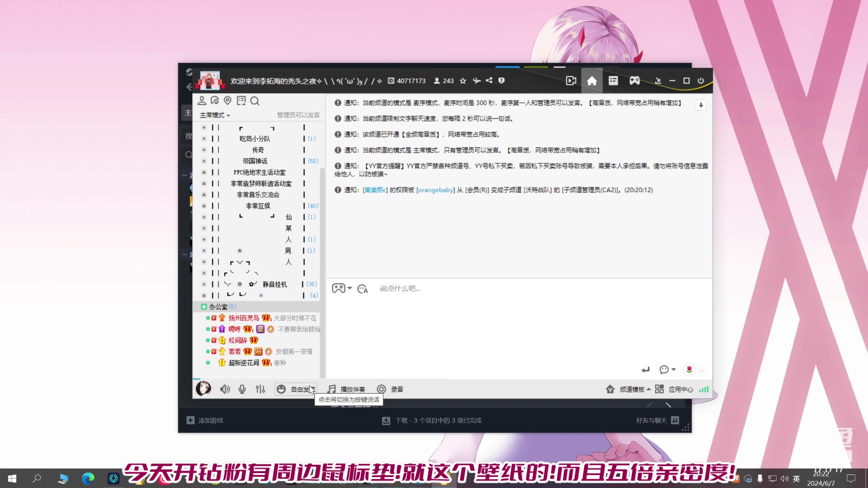Open the emoji font icon in chat box
Viewport: 868px width, 488px height.
tap(363, 289)
